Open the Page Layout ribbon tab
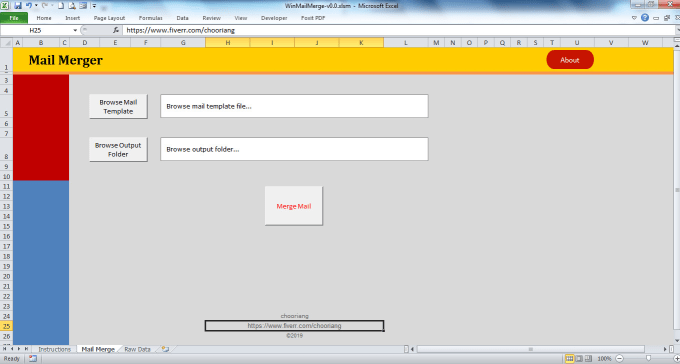This screenshot has height=364, width=680. point(109,18)
